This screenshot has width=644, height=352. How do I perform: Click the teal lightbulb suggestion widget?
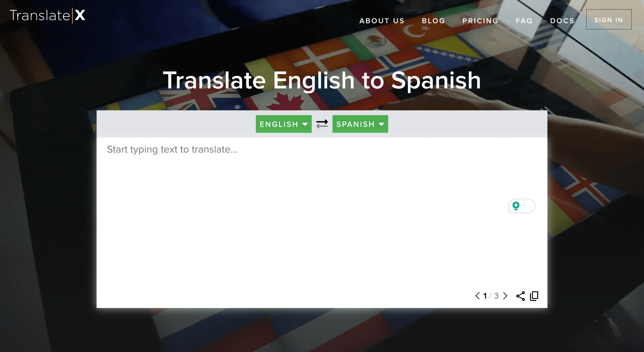click(522, 206)
